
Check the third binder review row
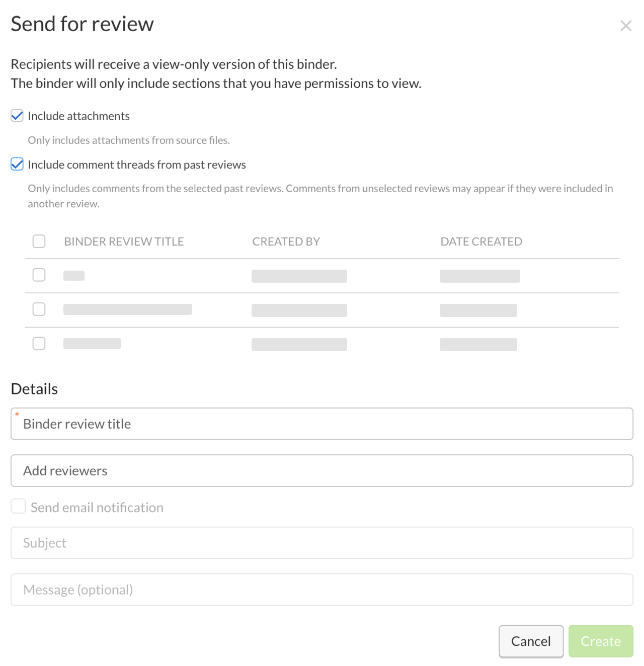(39, 343)
